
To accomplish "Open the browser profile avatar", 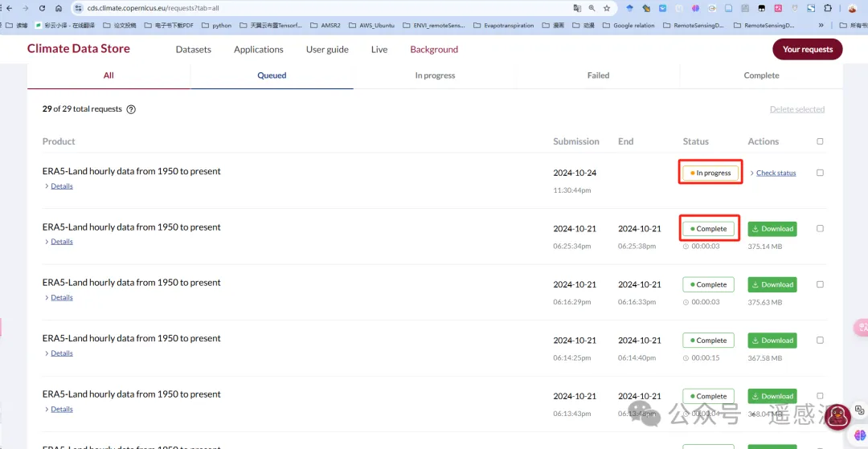I will click(x=853, y=8).
